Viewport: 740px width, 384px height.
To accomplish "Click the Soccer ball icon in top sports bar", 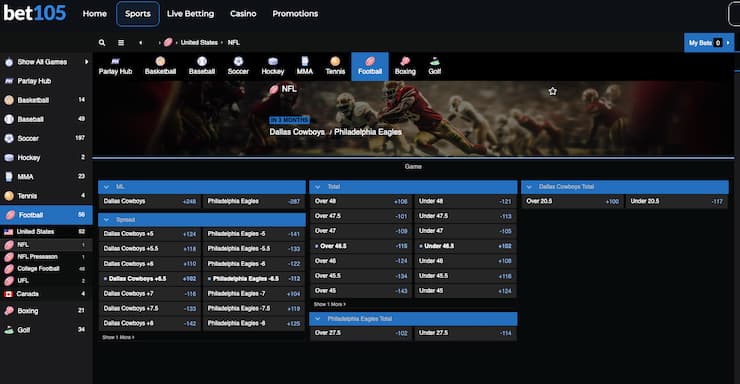I will coord(238,61).
